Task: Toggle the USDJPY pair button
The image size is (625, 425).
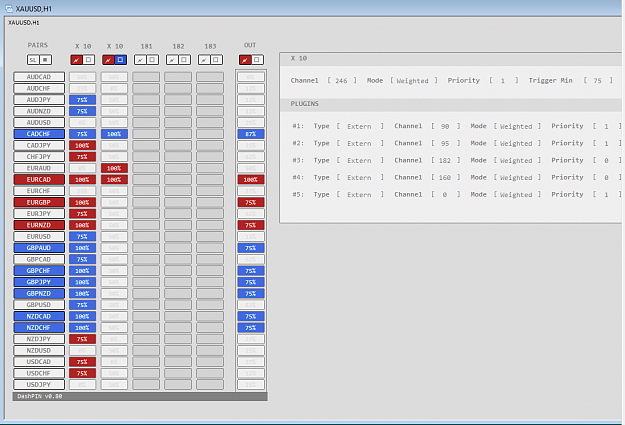Action: pyautogui.click(x=39, y=385)
